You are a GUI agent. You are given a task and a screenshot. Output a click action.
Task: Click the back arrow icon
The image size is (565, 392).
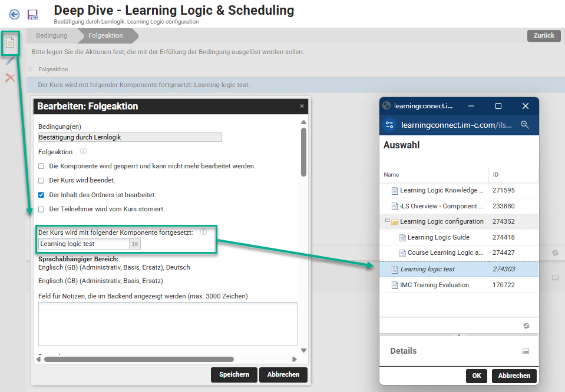14,14
